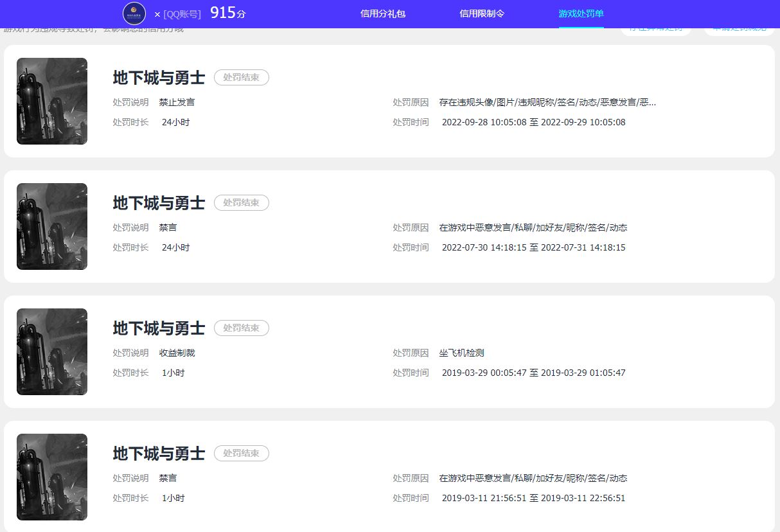Click the thumbnail of the topmost penalty card
The width and height of the screenshot is (780, 532).
(51, 101)
